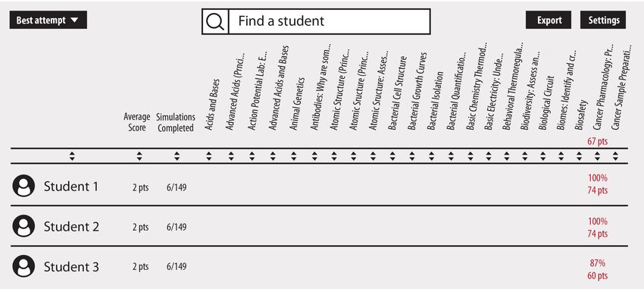Sort the Animal Genetics column
The image size is (644, 289).
(294, 156)
